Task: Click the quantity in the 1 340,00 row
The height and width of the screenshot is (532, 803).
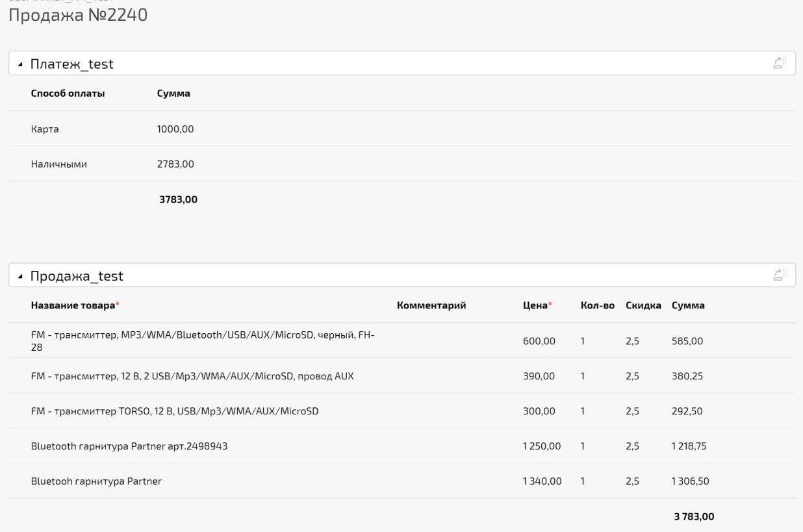Action: pos(583,481)
